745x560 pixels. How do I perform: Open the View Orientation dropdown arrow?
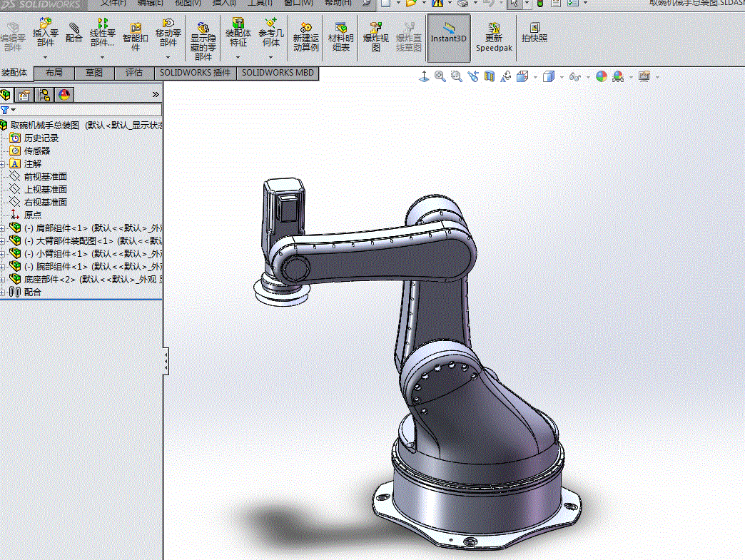[x=535, y=77]
